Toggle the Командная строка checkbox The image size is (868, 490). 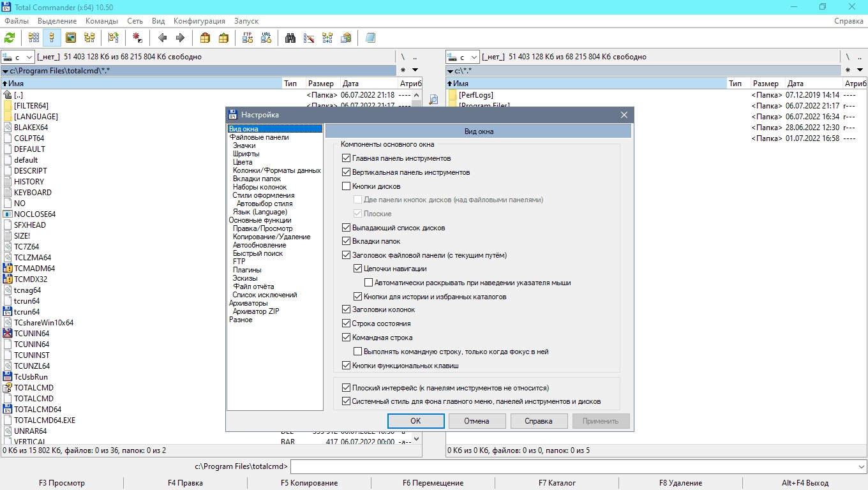347,338
